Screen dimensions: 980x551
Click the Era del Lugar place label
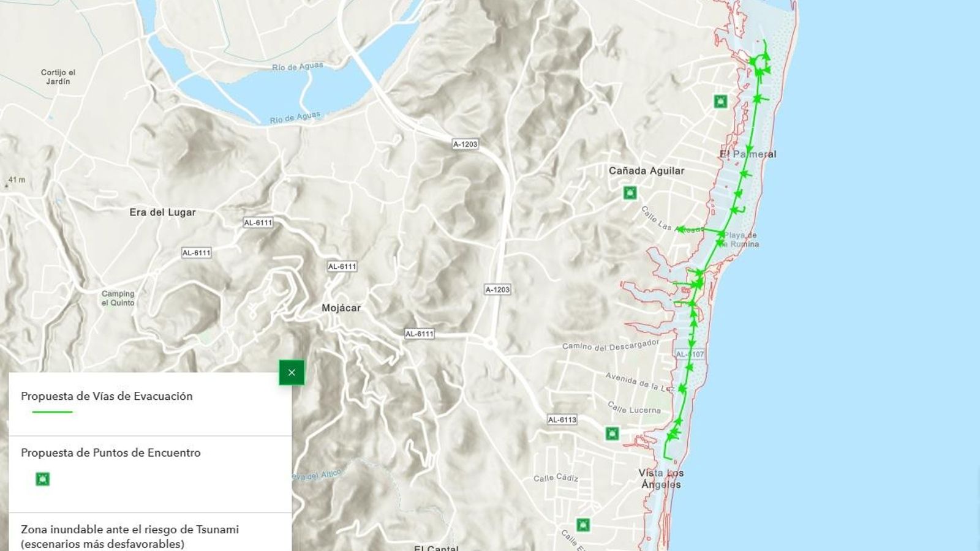pos(162,212)
